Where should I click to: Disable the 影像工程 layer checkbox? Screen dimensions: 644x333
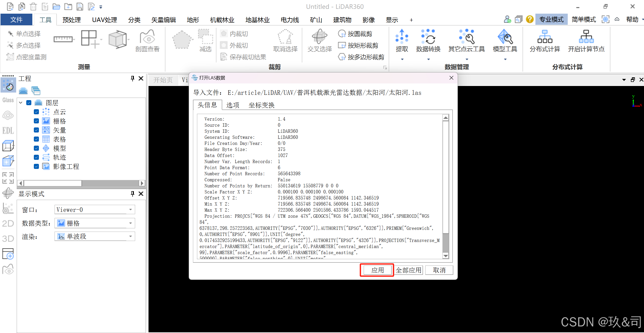[x=36, y=166]
